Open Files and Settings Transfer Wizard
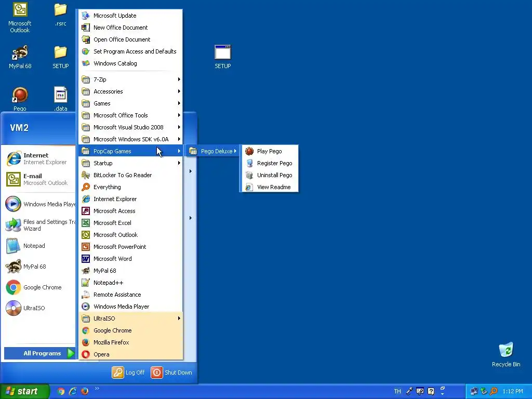532x399 pixels. pyautogui.click(x=39, y=225)
